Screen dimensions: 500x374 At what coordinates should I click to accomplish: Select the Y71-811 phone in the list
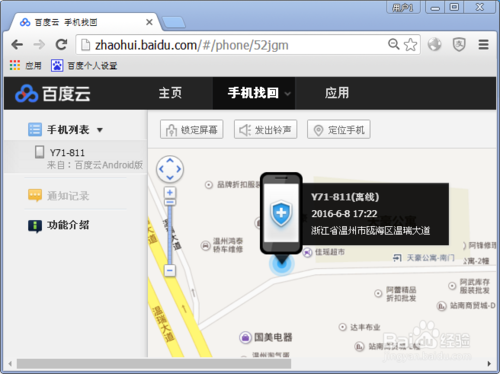[75, 157]
